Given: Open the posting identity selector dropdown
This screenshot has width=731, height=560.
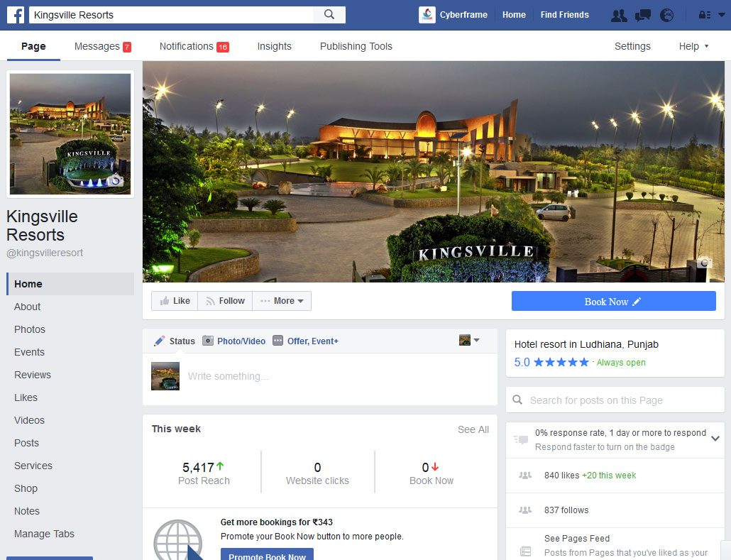Looking at the screenshot, I should point(469,340).
